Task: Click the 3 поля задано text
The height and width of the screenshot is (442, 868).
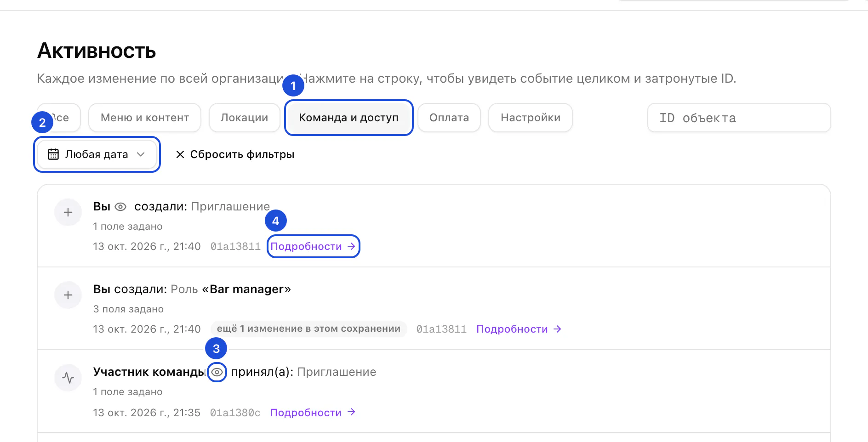Action: pyautogui.click(x=128, y=309)
